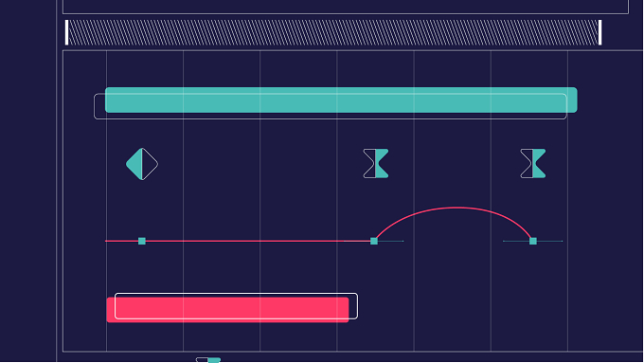Click the long teal timeline bar
Viewport: 644px width, 363px height.
click(x=341, y=100)
